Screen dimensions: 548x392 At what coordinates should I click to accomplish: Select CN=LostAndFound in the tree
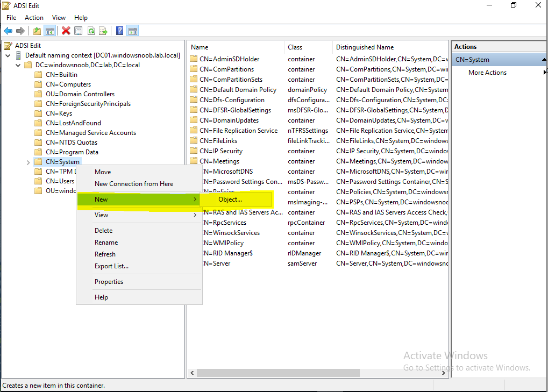73,123
